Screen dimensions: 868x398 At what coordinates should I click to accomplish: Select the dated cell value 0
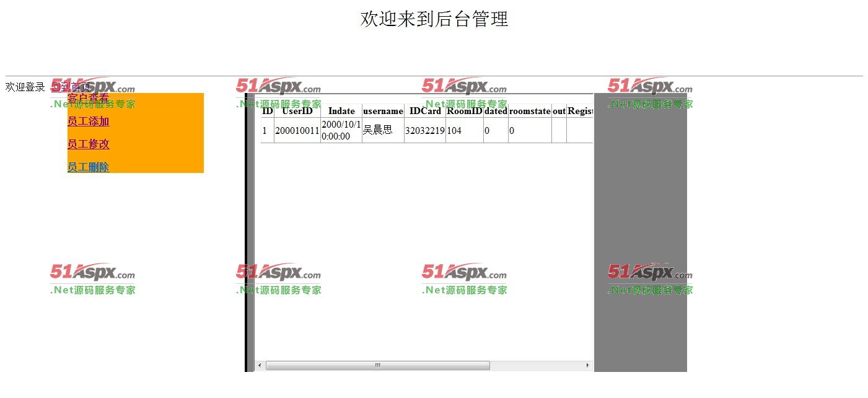[x=496, y=131]
